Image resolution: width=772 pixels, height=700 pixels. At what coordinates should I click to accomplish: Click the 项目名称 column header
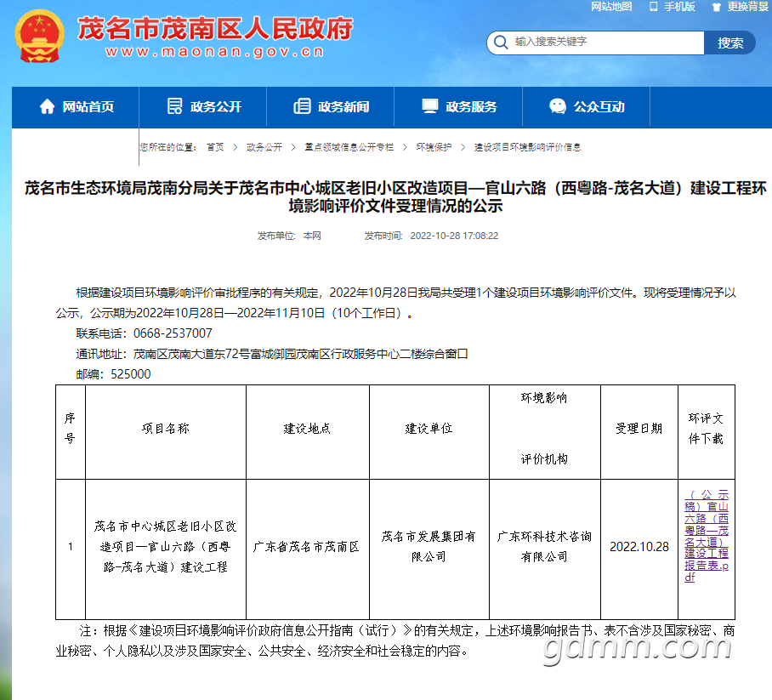(166, 429)
